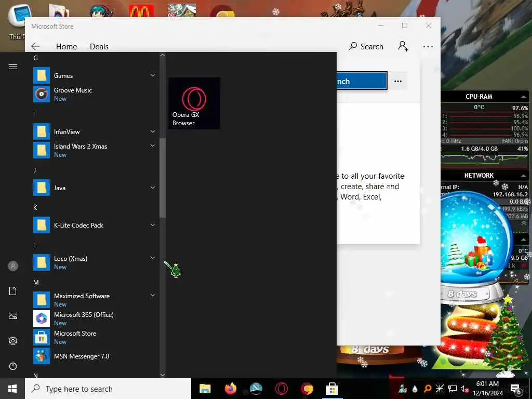Open the user account icon in Start
Image resolution: width=532 pixels, height=399 pixels.
click(13, 266)
